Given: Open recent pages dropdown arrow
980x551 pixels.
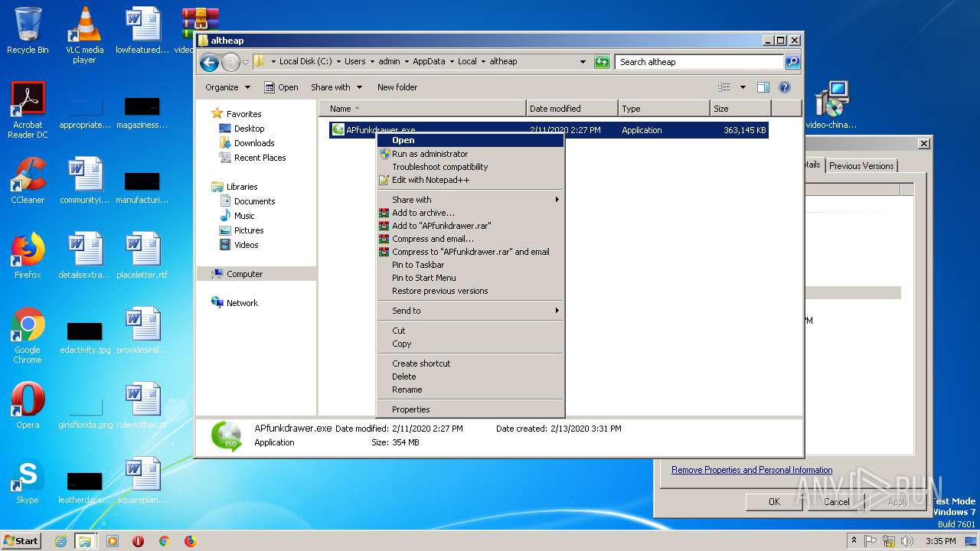Looking at the screenshot, I should click(245, 62).
